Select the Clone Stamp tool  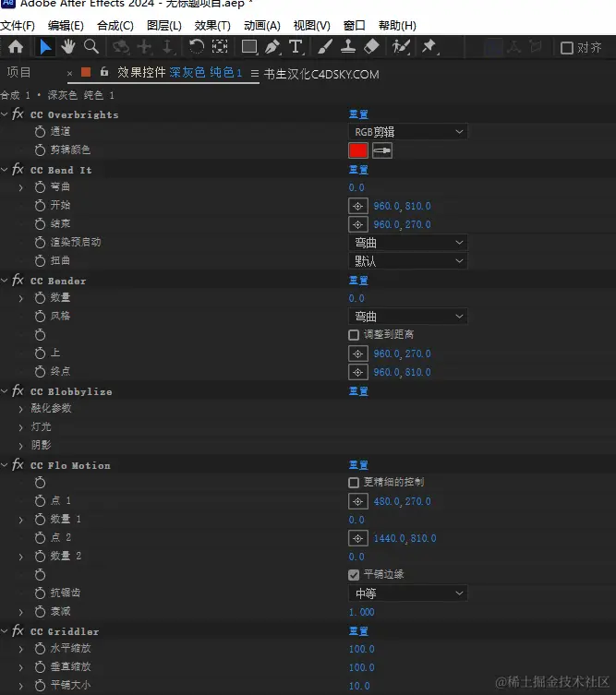[348, 46]
